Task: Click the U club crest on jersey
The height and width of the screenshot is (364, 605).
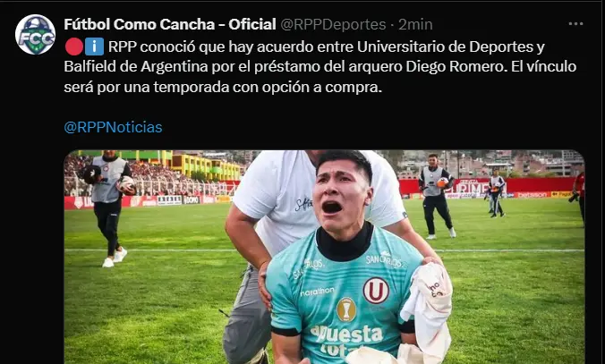Action: pyautogui.click(x=376, y=291)
